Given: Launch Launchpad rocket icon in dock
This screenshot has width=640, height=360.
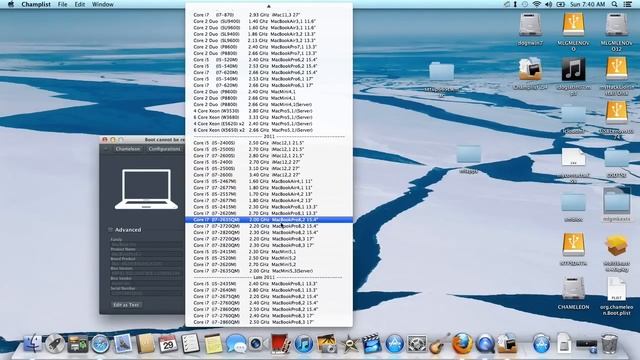Looking at the screenshot, I should pyautogui.click(x=55, y=343).
